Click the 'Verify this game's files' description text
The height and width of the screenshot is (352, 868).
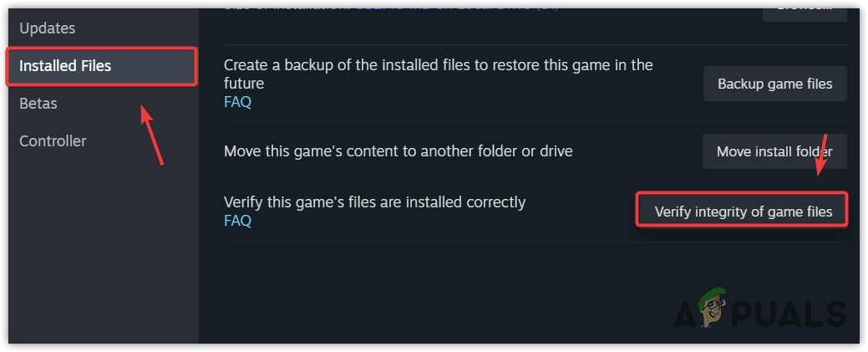pyautogui.click(x=374, y=202)
